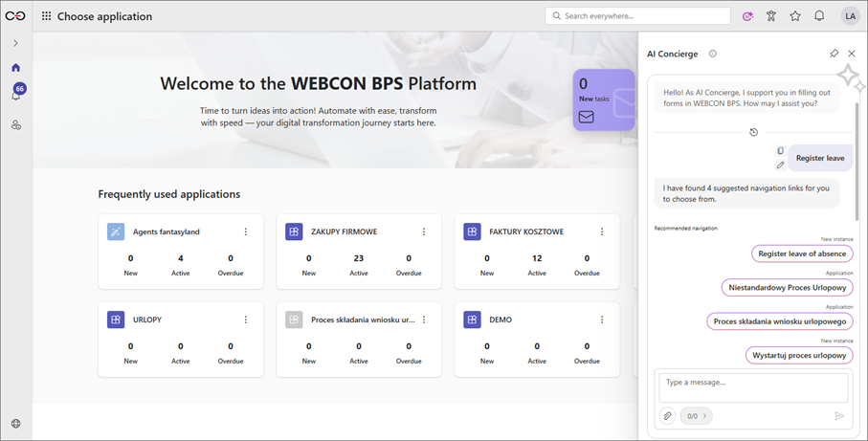
Task: Pin the AI Concierge panel
Action: (x=834, y=54)
